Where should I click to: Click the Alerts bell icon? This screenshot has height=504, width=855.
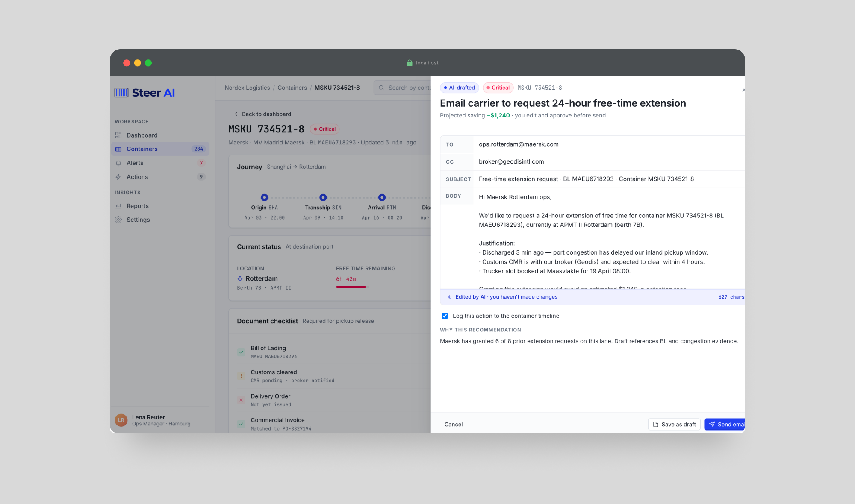pyautogui.click(x=118, y=163)
